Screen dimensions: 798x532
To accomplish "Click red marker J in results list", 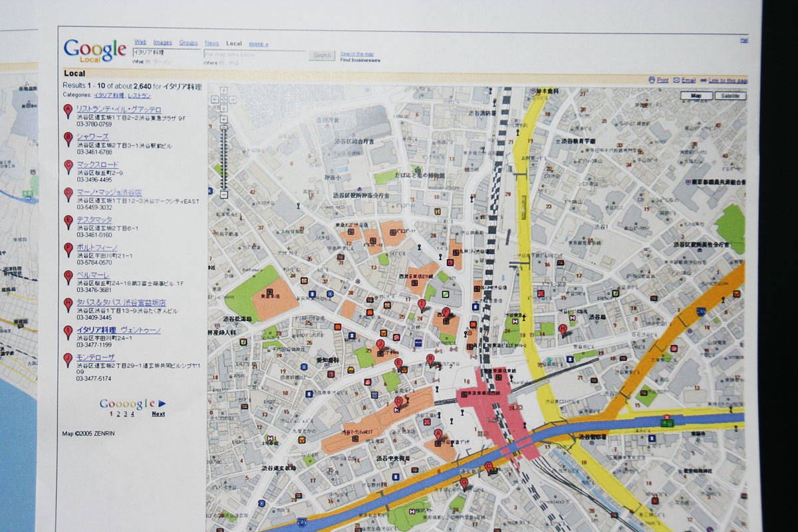I will pos(68,360).
